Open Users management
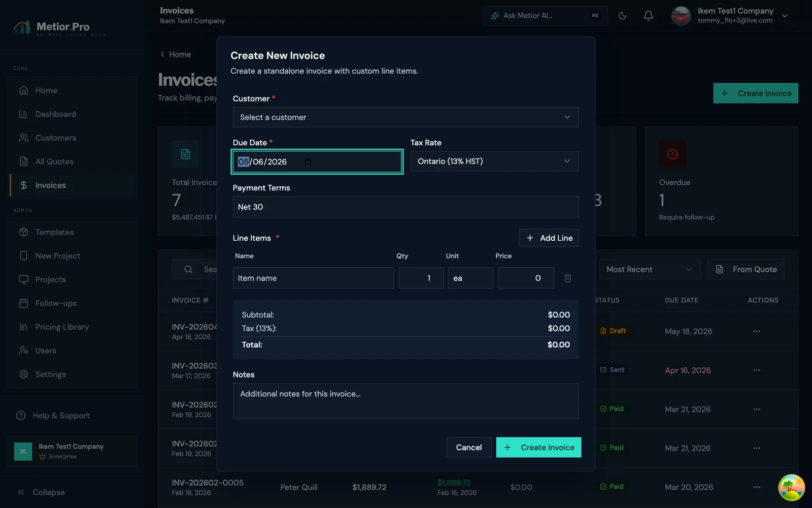 73,351
